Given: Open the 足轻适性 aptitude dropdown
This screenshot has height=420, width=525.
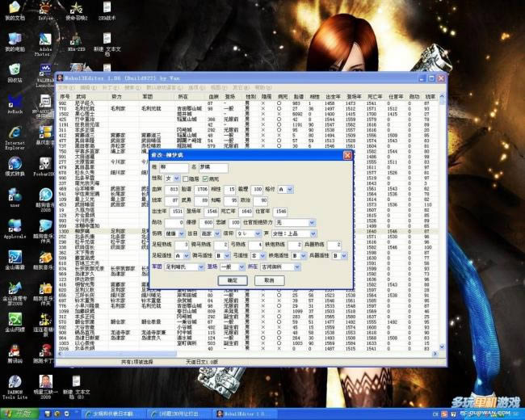Looking at the screenshot, I should pyautogui.click(x=182, y=256).
